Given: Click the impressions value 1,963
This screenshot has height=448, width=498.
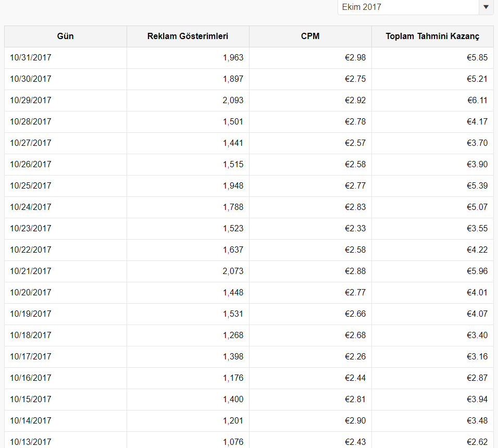Looking at the screenshot, I should click(233, 57).
